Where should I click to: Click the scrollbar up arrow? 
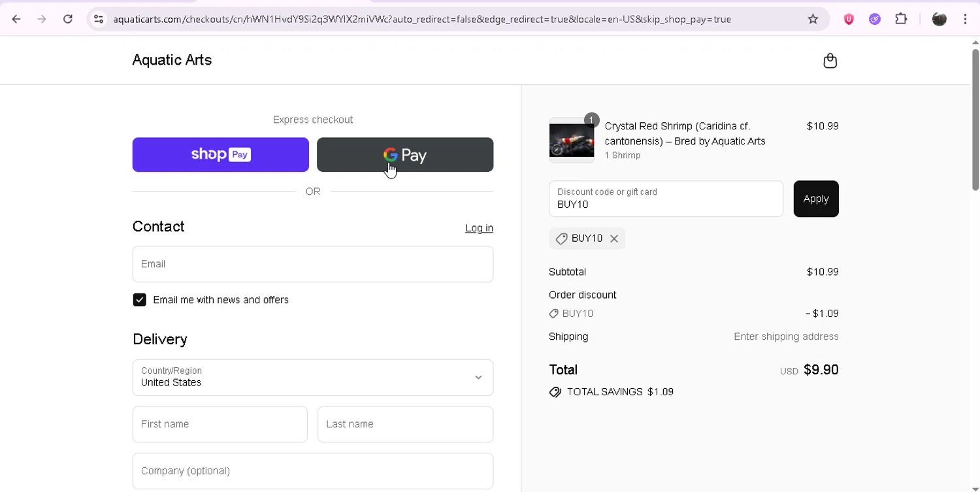pyautogui.click(x=975, y=42)
